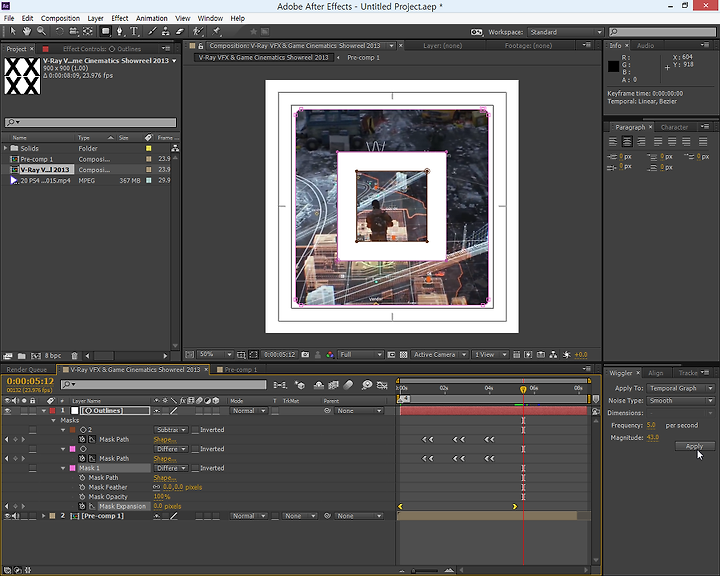The image size is (720, 576).
Task: Collapse the Outlines layer properties
Action: click(x=44, y=411)
